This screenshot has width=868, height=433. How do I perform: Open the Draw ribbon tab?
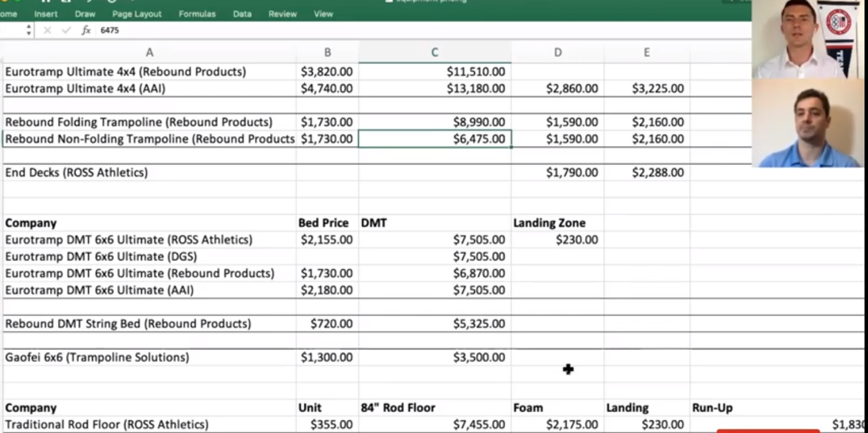pyautogui.click(x=85, y=14)
